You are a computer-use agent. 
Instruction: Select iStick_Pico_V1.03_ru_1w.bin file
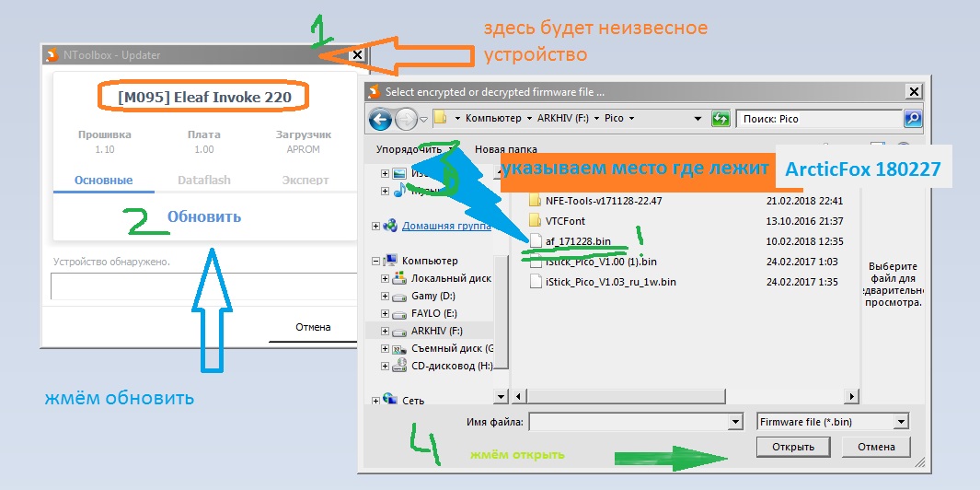(611, 282)
